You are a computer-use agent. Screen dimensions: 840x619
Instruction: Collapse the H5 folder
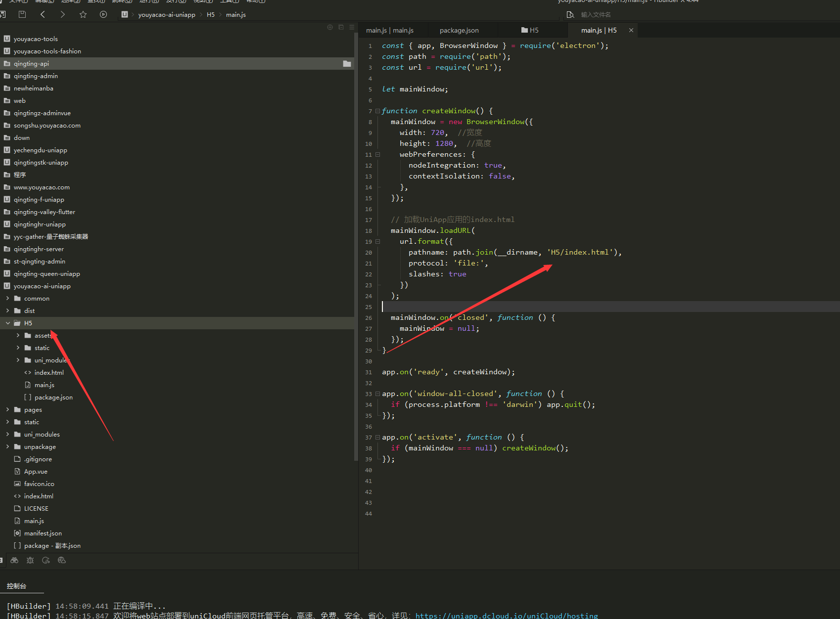pos(7,323)
